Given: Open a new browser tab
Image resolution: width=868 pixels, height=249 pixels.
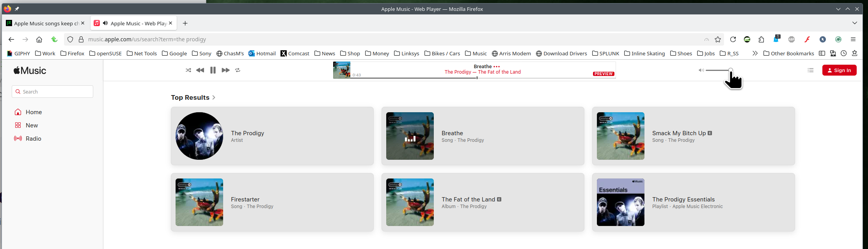Looking at the screenshot, I should coord(185,23).
